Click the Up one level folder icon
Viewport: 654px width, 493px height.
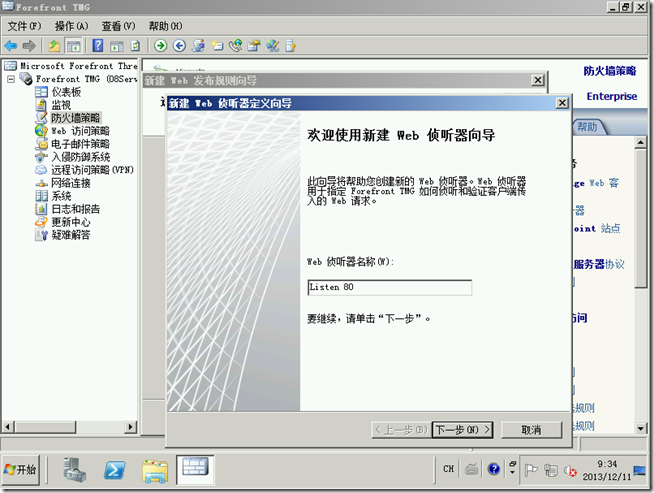pyautogui.click(x=54, y=45)
